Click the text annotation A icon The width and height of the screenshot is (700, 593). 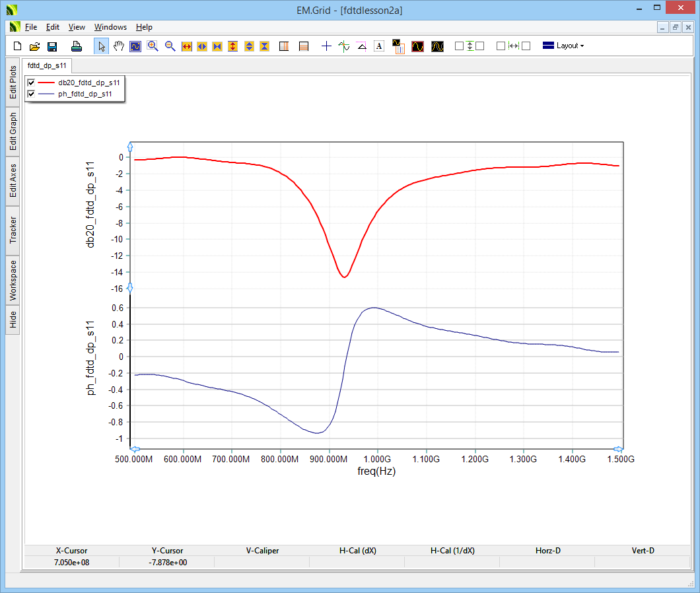click(x=379, y=46)
